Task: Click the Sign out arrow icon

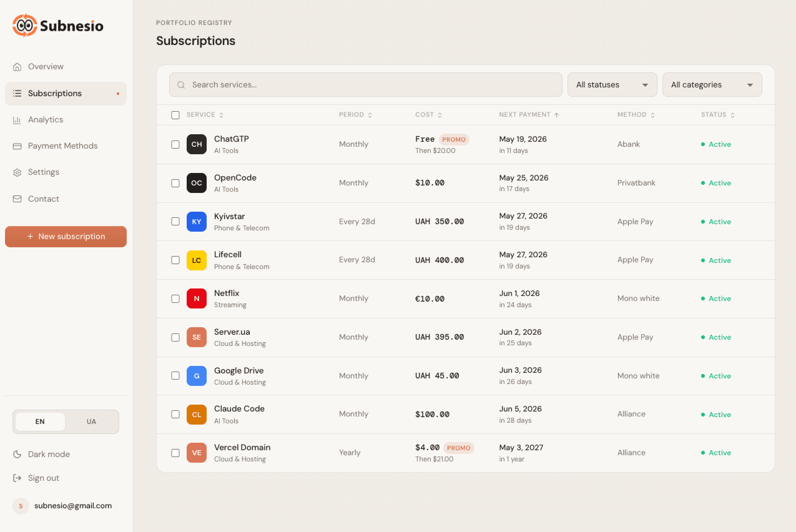Action: [17, 478]
